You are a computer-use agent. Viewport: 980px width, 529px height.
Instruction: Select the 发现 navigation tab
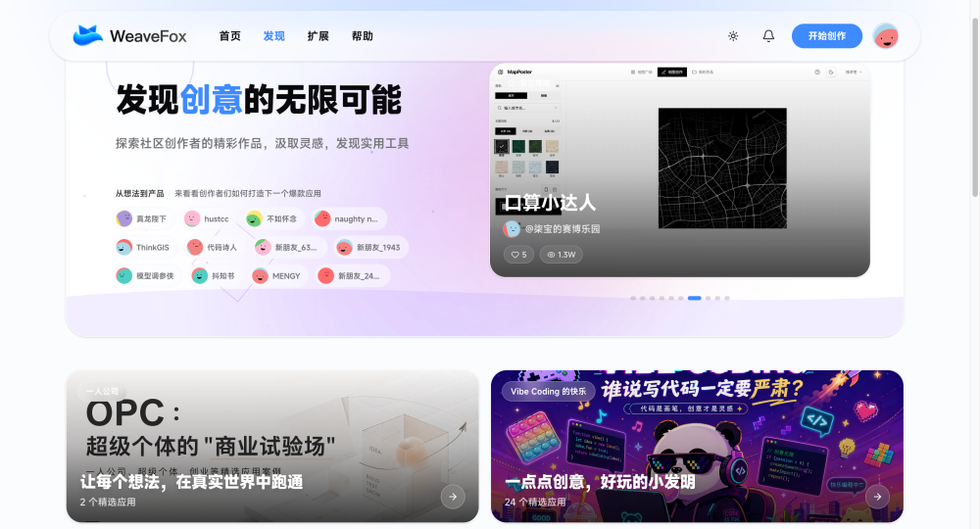pyautogui.click(x=273, y=36)
